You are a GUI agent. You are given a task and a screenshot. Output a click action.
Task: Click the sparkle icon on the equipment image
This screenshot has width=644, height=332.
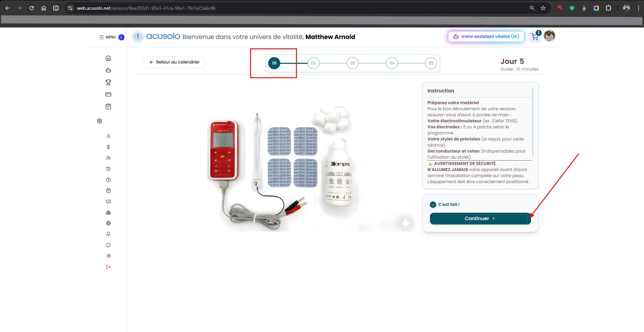coord(405,222)
